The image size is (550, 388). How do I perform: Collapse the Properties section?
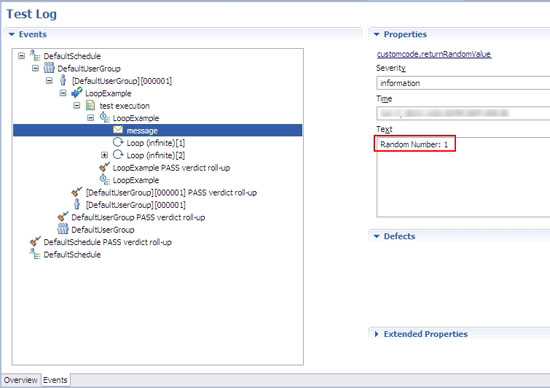click(377, 34)
